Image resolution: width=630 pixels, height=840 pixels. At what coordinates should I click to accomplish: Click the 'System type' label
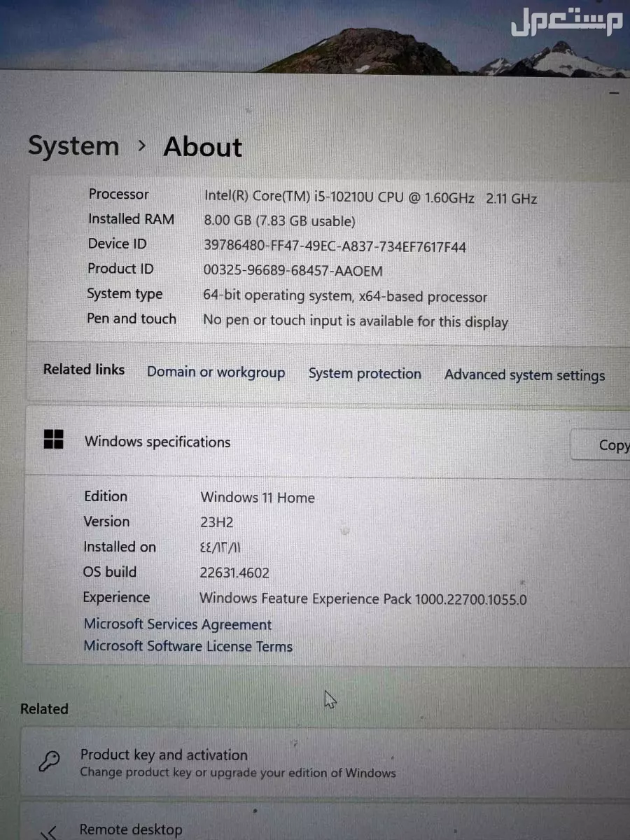tap(125, 295)
